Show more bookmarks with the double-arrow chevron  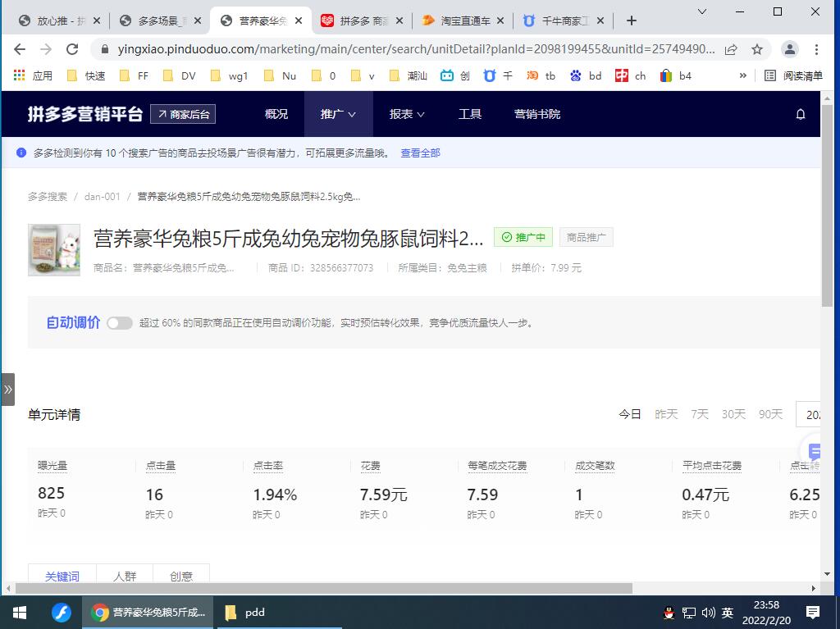pos(742,75)
